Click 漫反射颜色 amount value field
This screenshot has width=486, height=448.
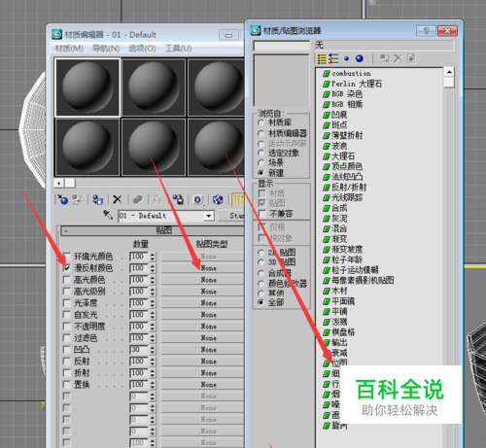click(139, 268)
